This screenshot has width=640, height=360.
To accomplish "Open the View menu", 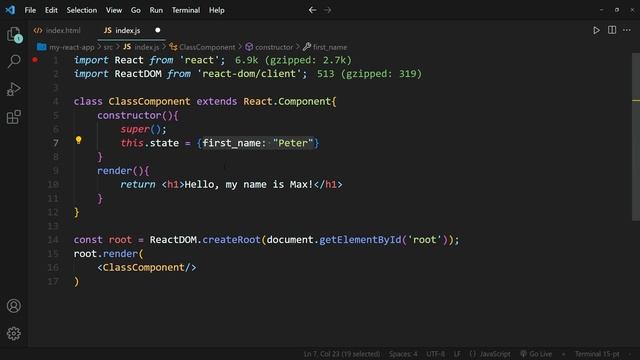I will (114, 10).
